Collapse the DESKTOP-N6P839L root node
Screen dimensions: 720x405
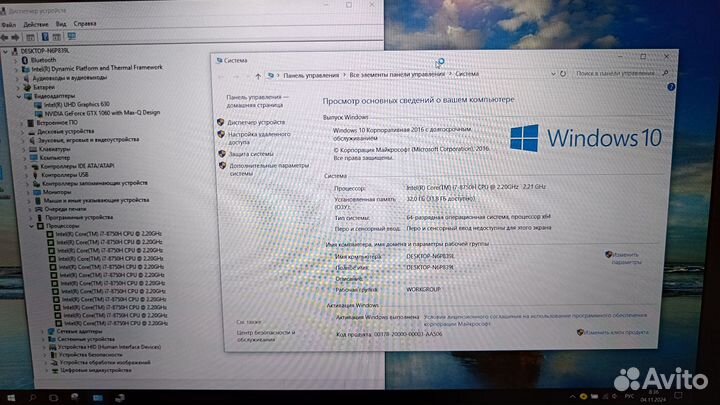tap(6, 51)
